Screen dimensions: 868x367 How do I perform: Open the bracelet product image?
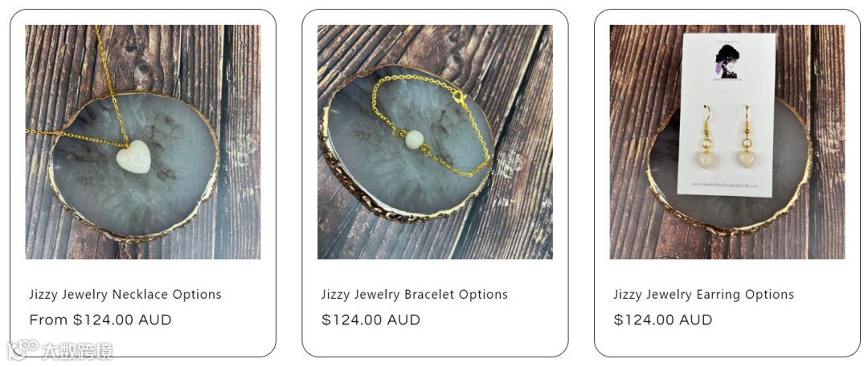tap(435, 141)
